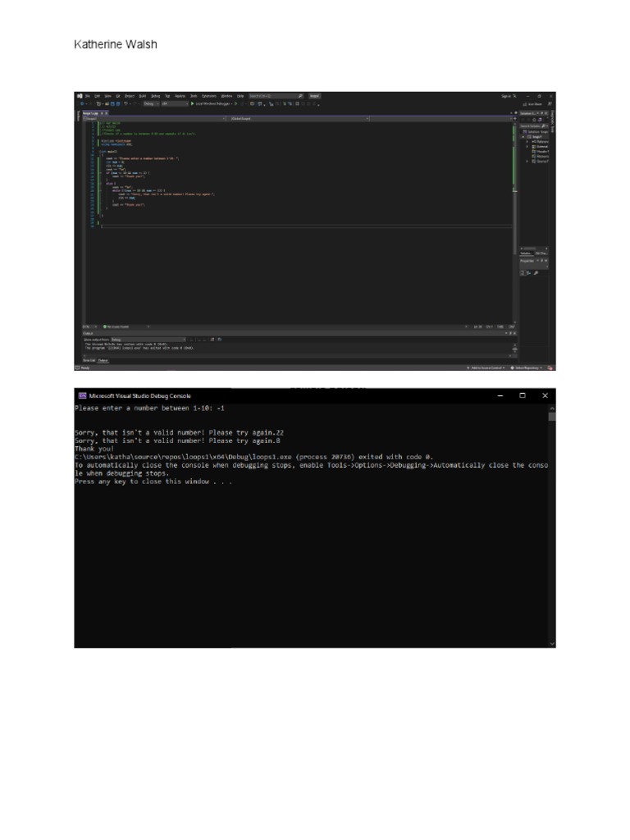
Task: Click the Live Share button
Action: 532,104
